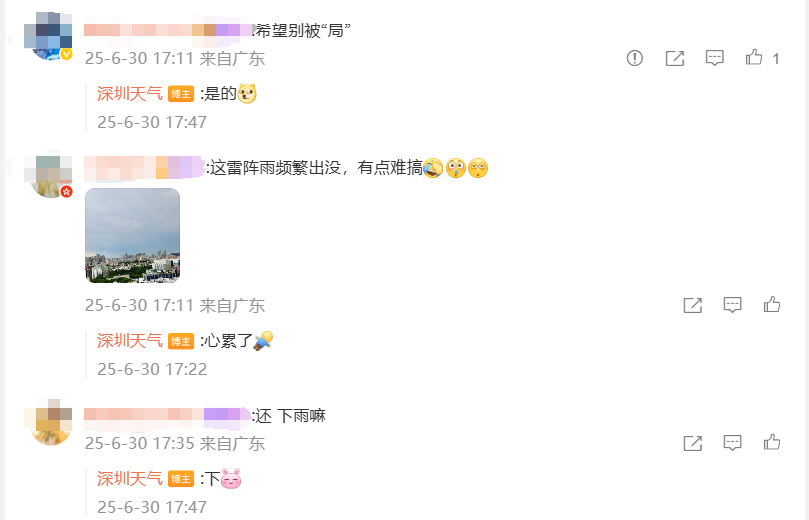Image resolution: width=809 pixels, height=520 pixels.
Task: Share the 还下雨嘛 comment
Action: coord(692,443)
